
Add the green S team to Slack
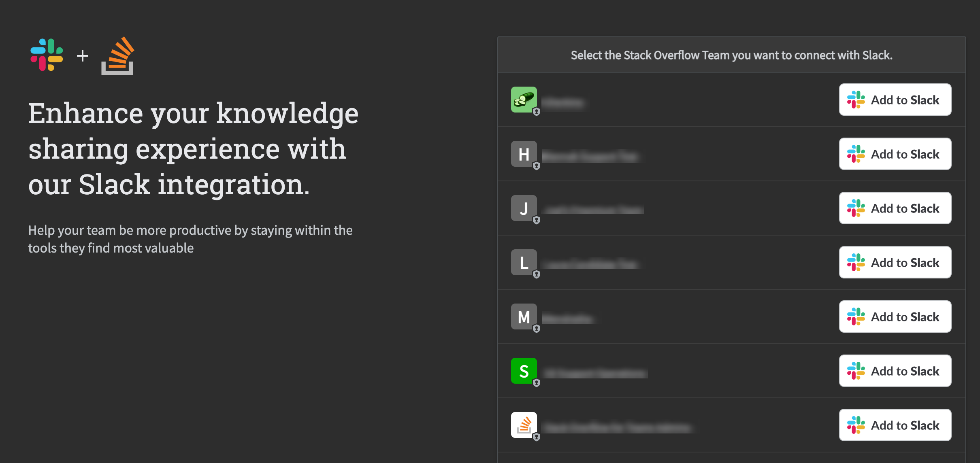pos(895,371)
